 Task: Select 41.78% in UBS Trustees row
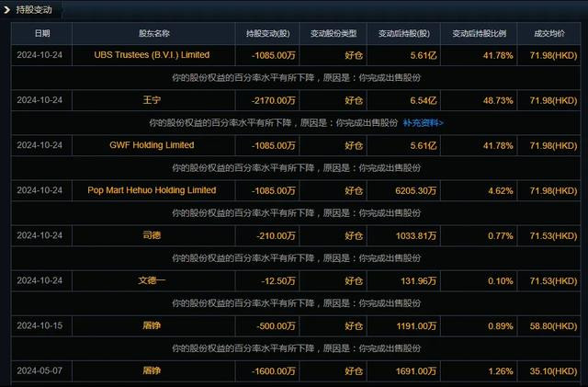(x=498, y=55)
